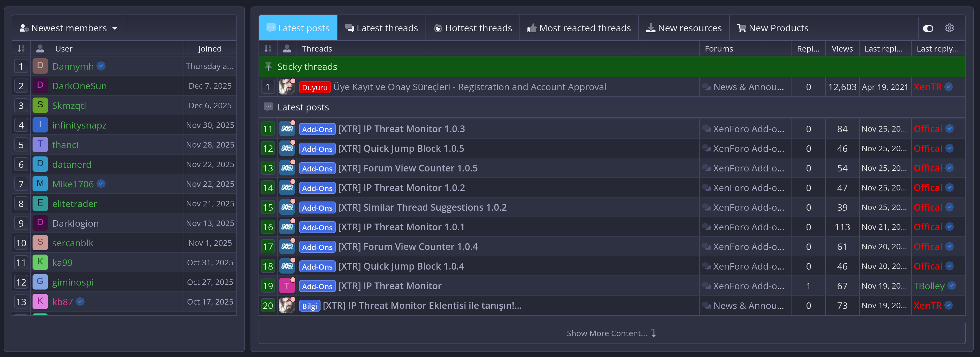The width and height of the screenshot is (980, 357).
Task: Click the red Duyuru prefix label
Action: [x=314, y=87]
